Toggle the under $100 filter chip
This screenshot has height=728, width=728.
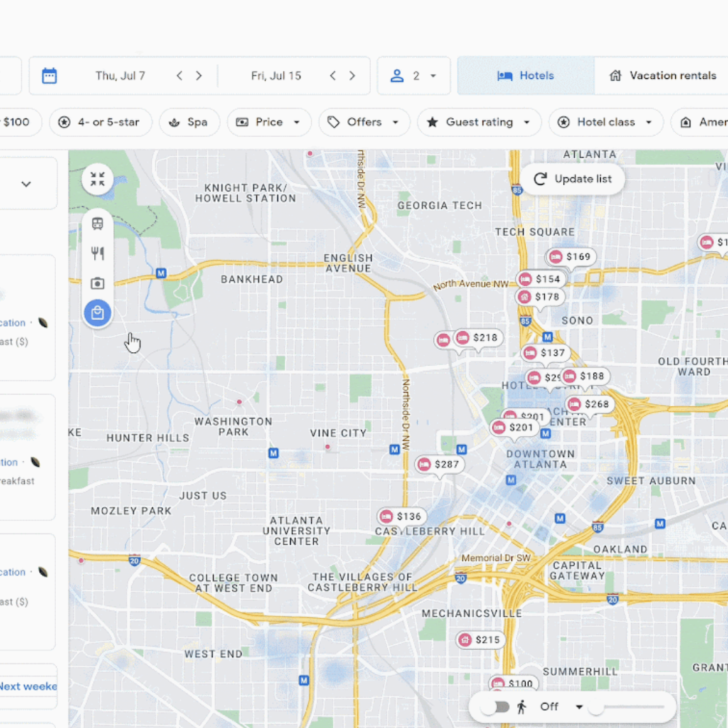[18, 122]
